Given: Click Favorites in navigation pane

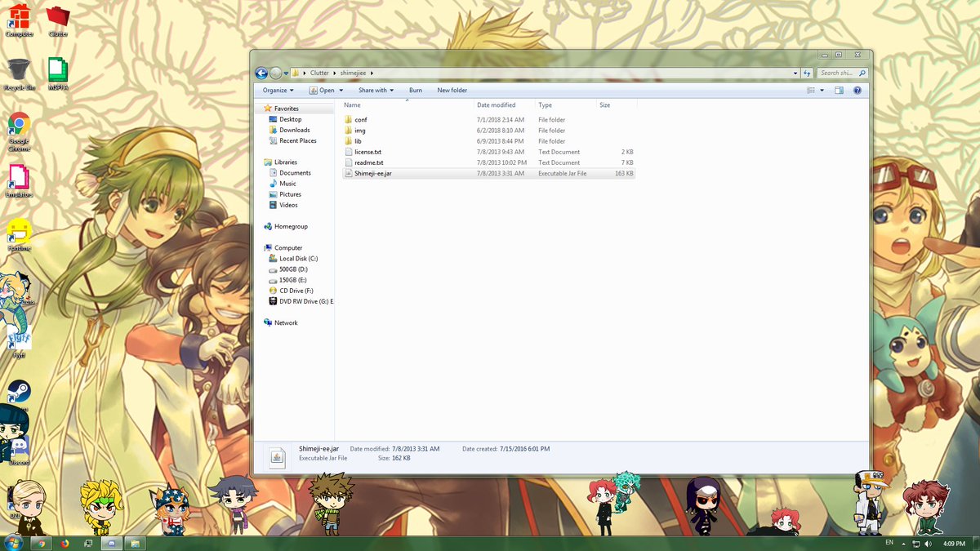Looking at the screenshot, I should (286, 109).
